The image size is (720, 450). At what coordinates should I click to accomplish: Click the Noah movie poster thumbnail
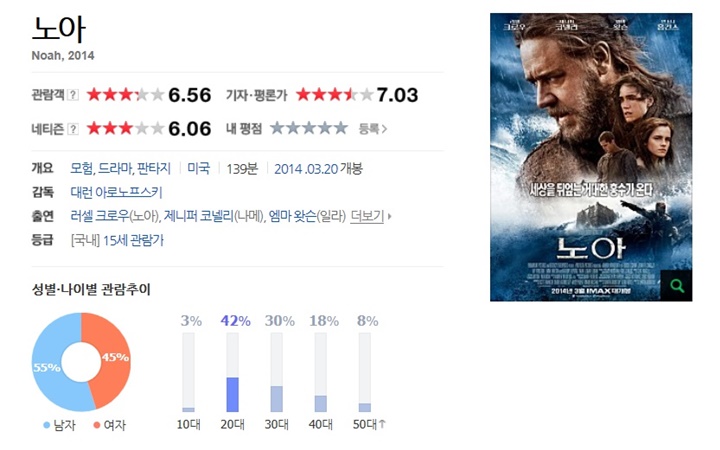(x=591, y=157)
